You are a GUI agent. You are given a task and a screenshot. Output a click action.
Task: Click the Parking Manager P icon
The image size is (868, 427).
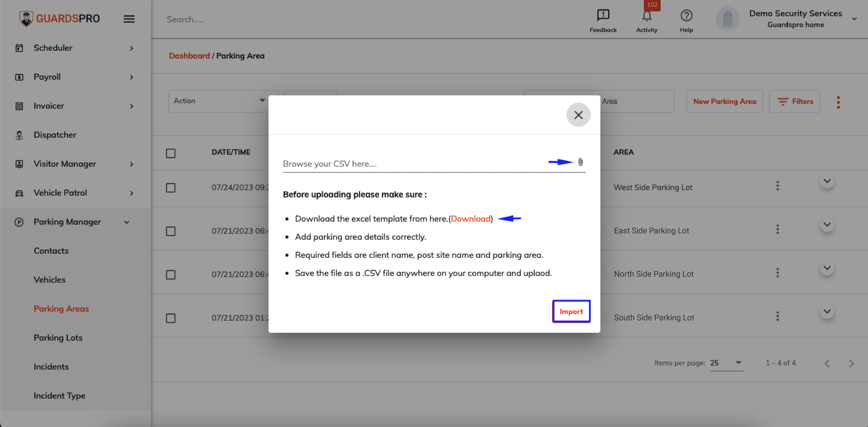pyautogui.click(x=19, y=222)
